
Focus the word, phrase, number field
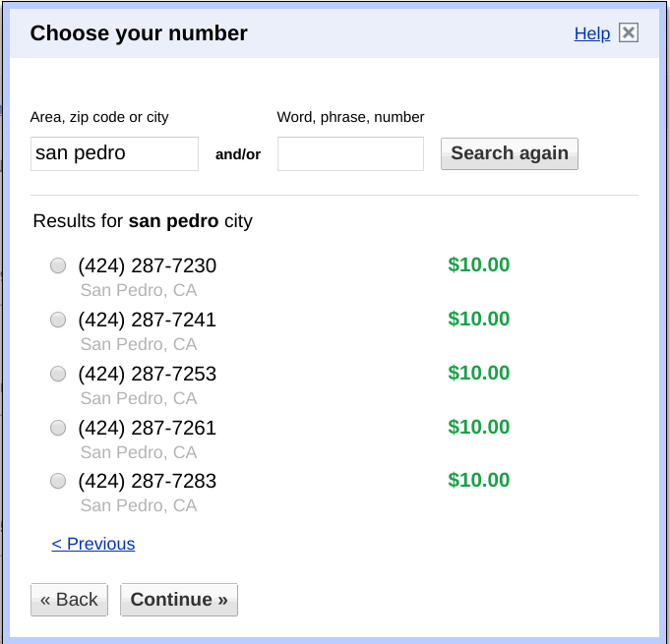coord(350,153)
